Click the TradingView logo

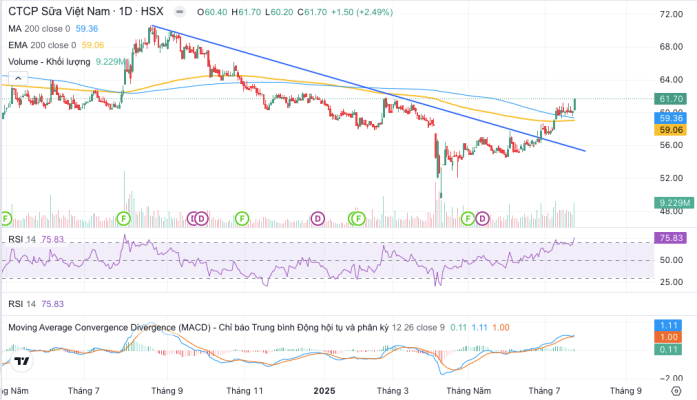tap(22, 361)
